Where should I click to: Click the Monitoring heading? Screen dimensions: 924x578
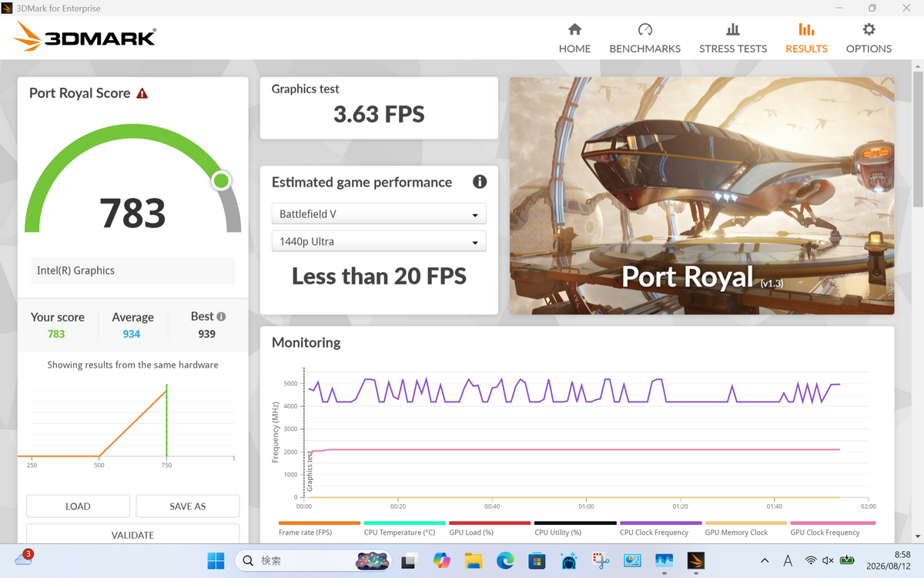click(306, 342)
